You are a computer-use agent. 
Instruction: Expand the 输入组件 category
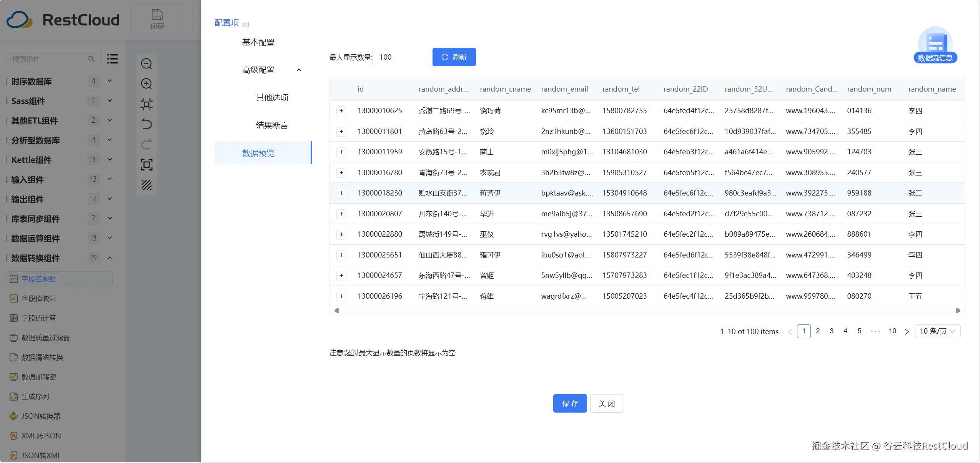[x=110, y=179]
